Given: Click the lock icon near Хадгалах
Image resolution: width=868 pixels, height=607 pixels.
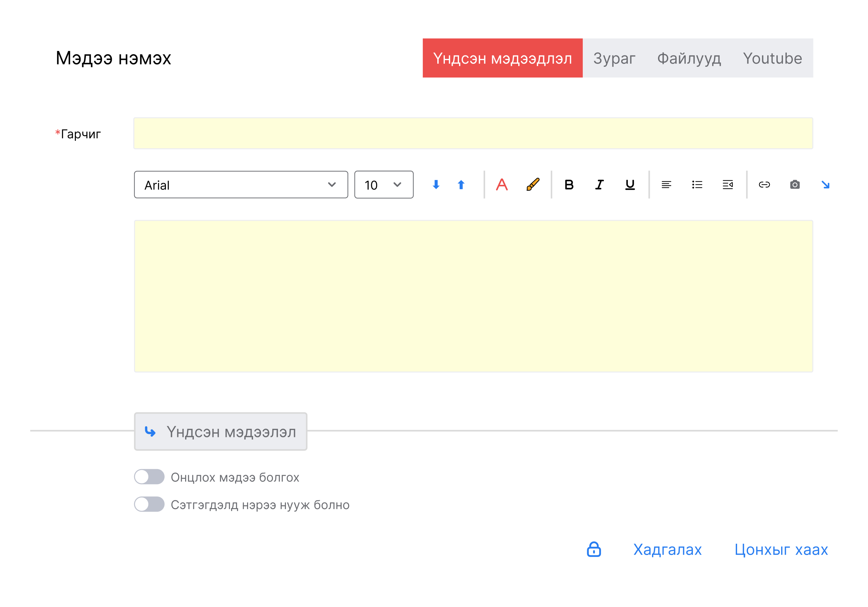Looking at the screenshot, I should coord(593,549).
